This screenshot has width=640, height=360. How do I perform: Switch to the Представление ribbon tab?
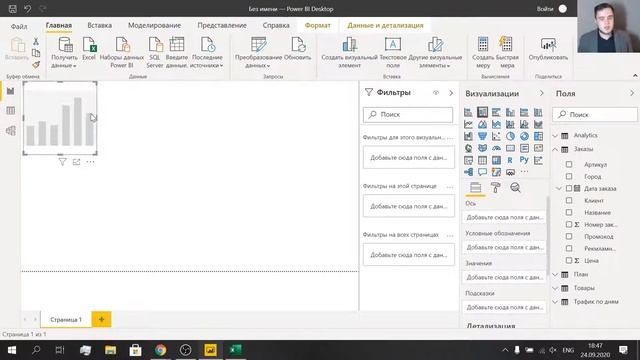(x=222, y=25)
